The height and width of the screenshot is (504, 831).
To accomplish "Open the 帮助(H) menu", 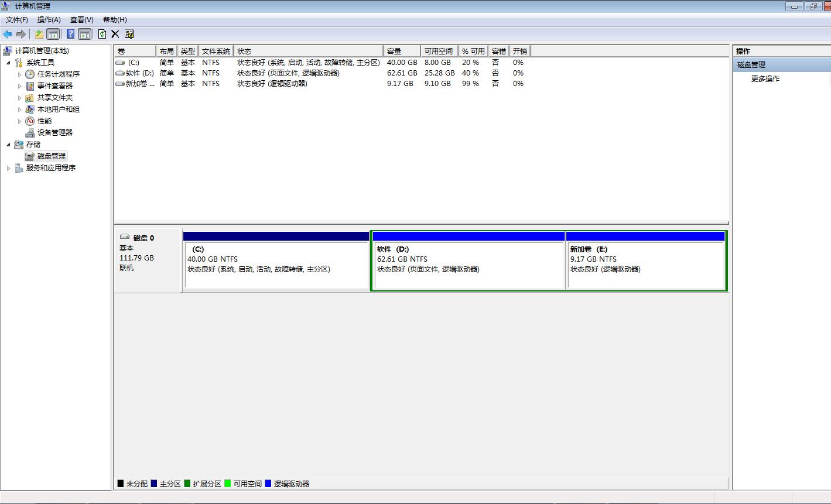I will click(x=115, y=20).
